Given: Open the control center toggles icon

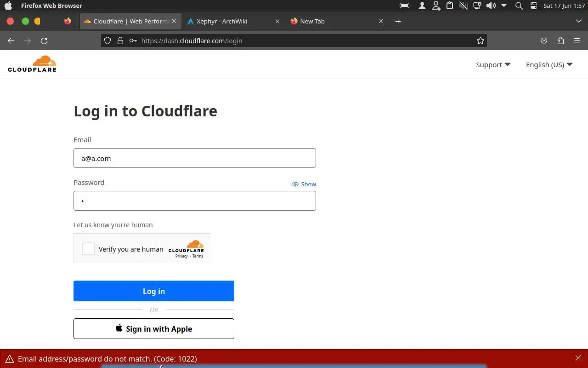Looking at the screenshot, I should 533,6.
